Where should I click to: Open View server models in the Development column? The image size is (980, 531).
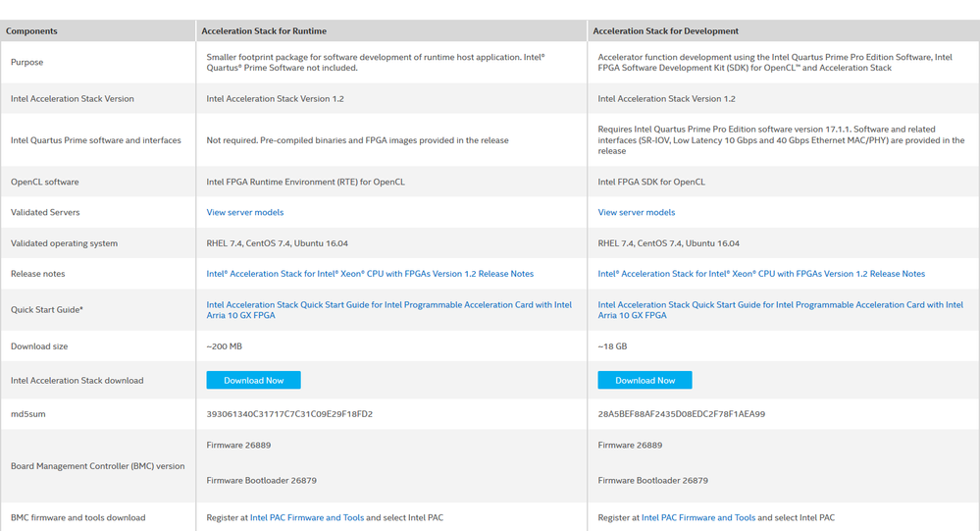637,212
